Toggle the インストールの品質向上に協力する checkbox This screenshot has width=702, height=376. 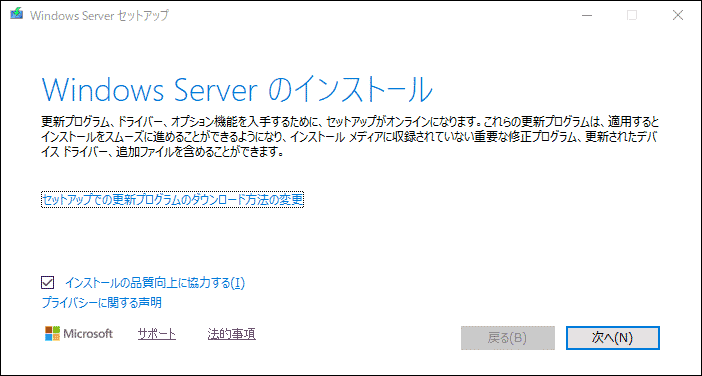pyautogui.click(x=47, y=282)
